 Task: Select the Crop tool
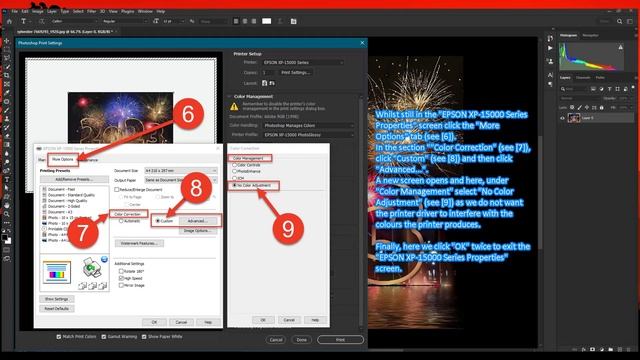(x=7, y=76)
